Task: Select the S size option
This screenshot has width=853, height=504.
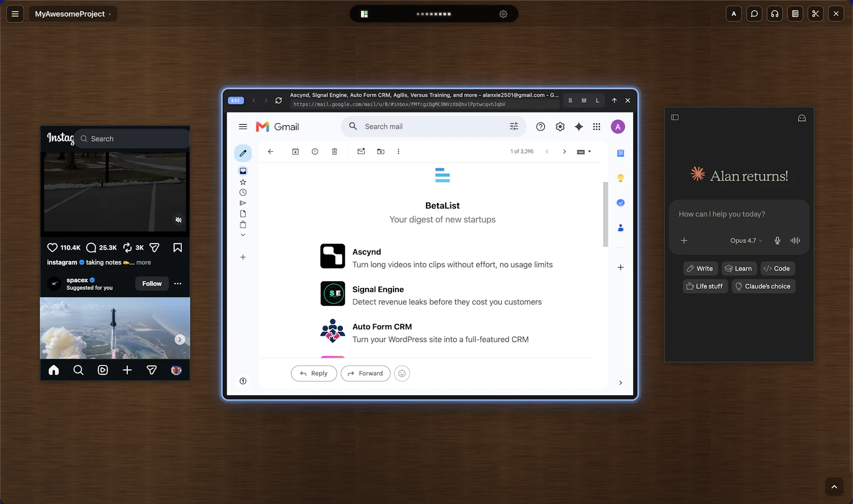Action: click(570, 100)
